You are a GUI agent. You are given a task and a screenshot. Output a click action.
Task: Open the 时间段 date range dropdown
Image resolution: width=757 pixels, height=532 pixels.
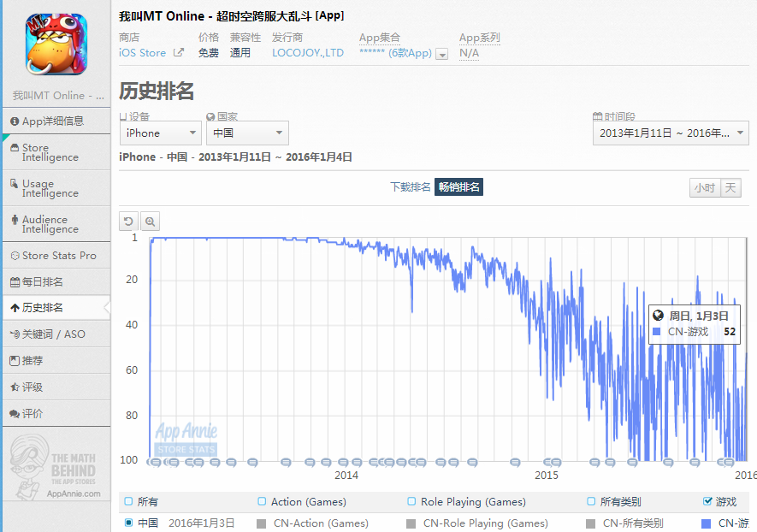(671, 133)
